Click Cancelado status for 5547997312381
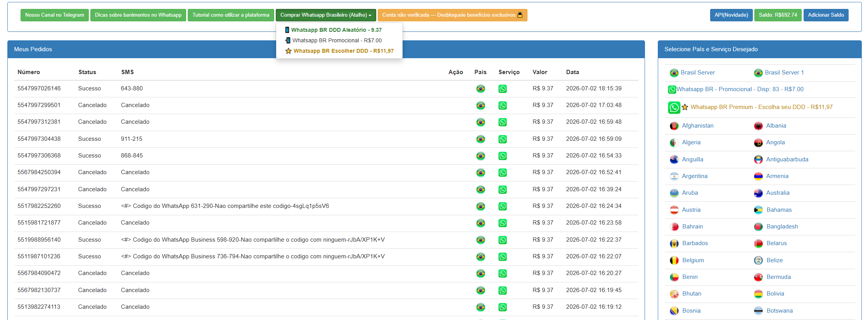The width and height of the screenshot is (868, 320). [92, 122]
